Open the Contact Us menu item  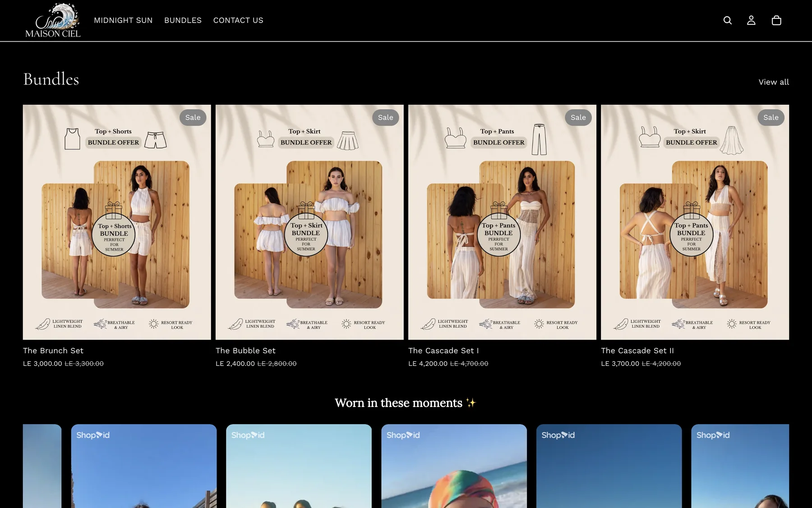(238, 20)
